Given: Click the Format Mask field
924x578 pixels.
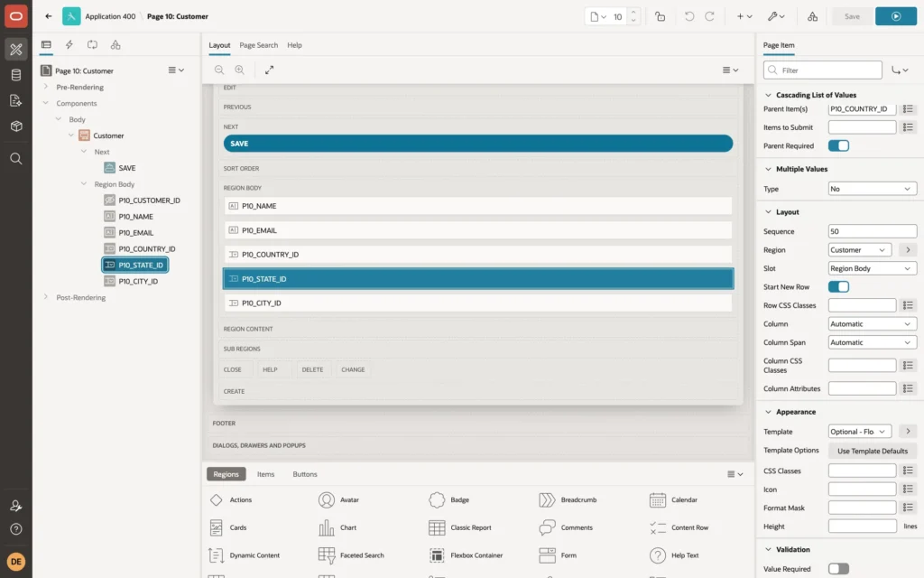Looking at the screenshot, I should coord(862,508).
